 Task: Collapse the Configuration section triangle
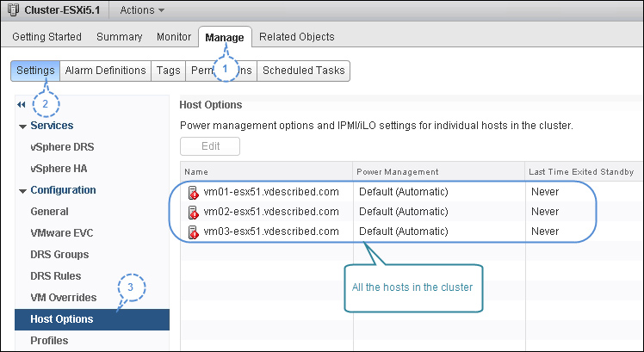click(22, 191)
